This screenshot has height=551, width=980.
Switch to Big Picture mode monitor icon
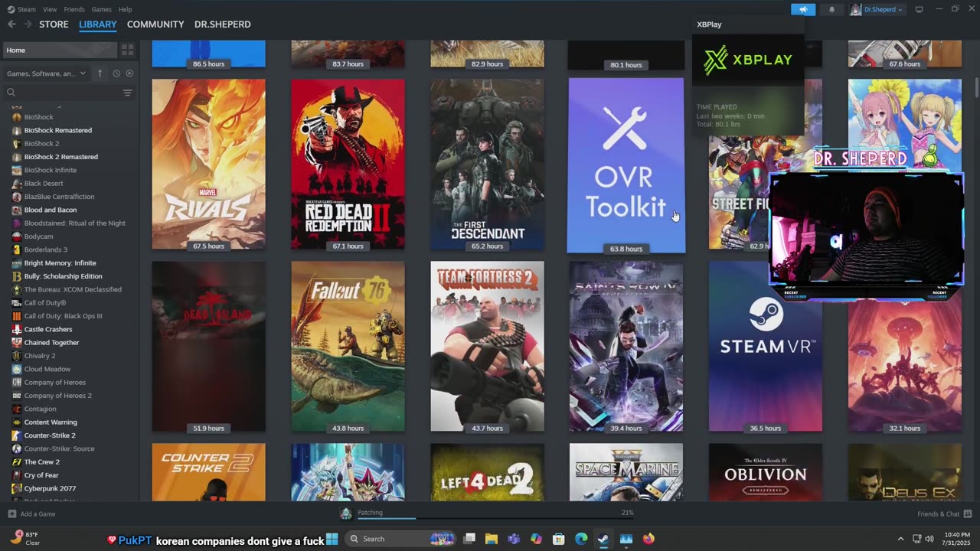click(x=920, y=9)
